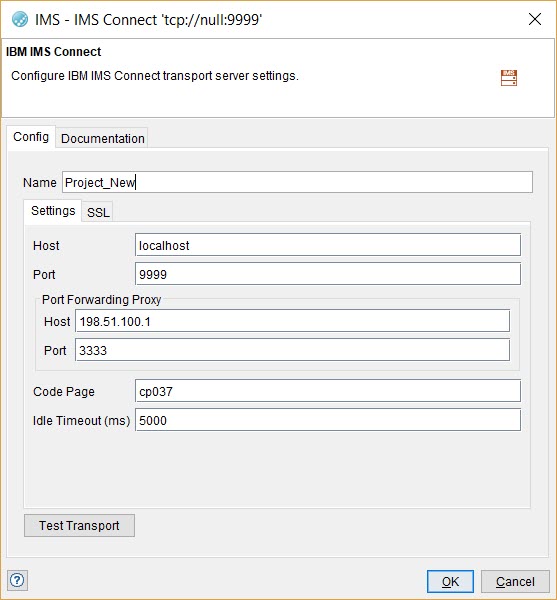
Task: Click the Host field showing localhost
Action: tap(328, 245)
